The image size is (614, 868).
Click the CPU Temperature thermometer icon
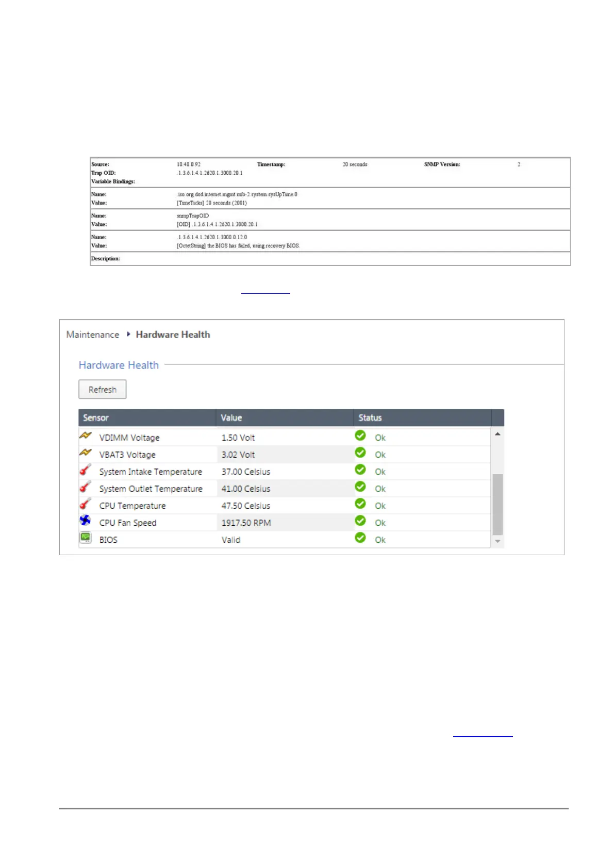pos(85,504)
